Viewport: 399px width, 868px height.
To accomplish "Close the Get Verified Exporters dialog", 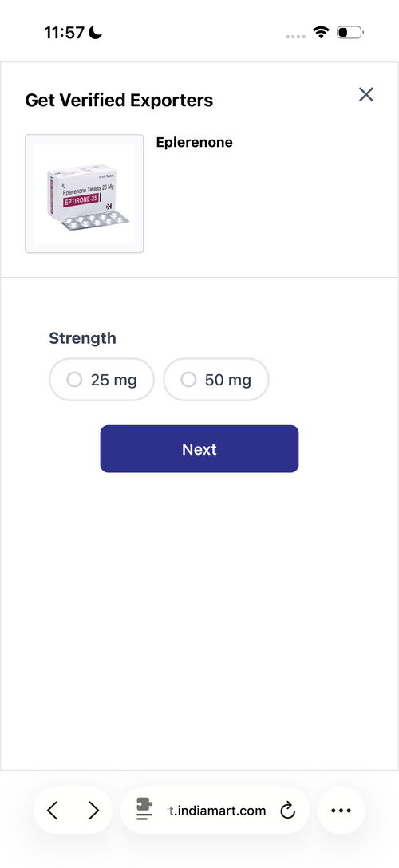I will (365, 95).
